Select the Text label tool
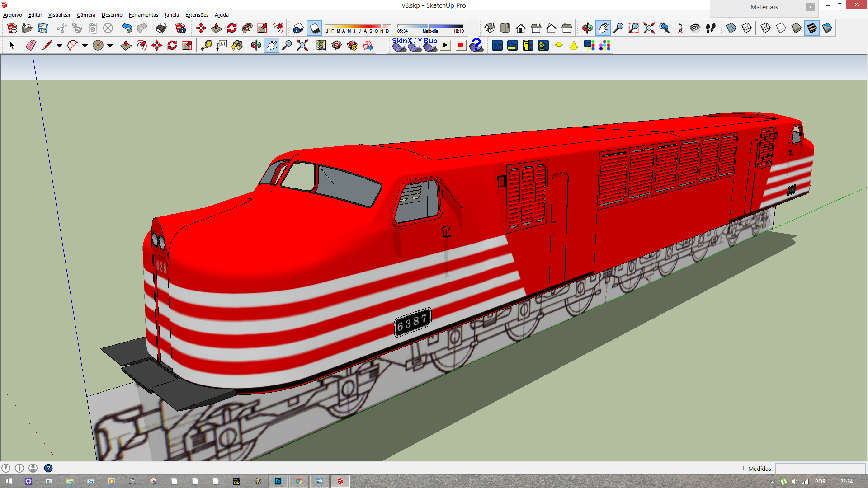868x488 pixels. [x=222, y=45]
